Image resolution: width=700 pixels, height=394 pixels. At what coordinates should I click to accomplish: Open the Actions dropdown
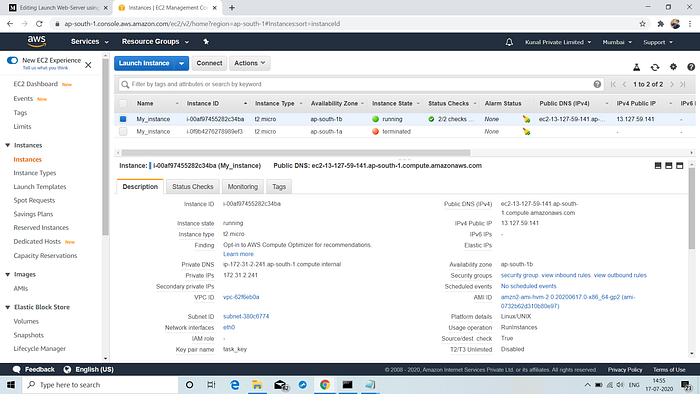(x=250, y=63)
